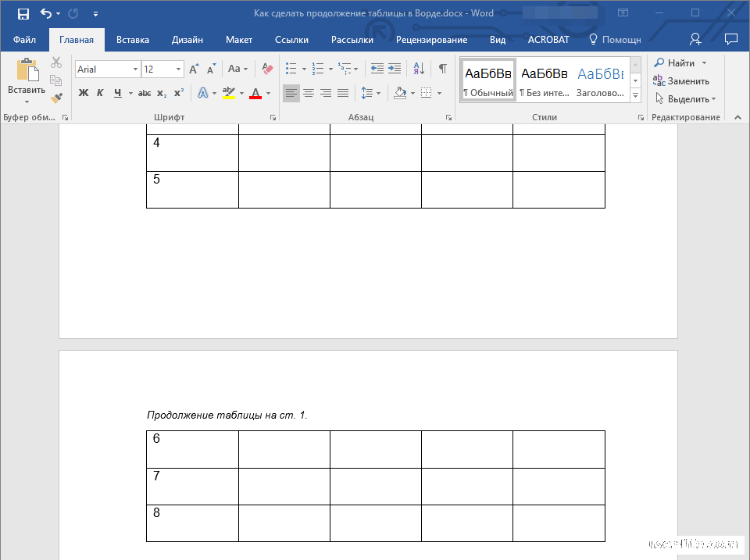Viewport: 750px width, 560px height.
Task: Apply shading with the paint bucket icon
Action: [400, 93]
